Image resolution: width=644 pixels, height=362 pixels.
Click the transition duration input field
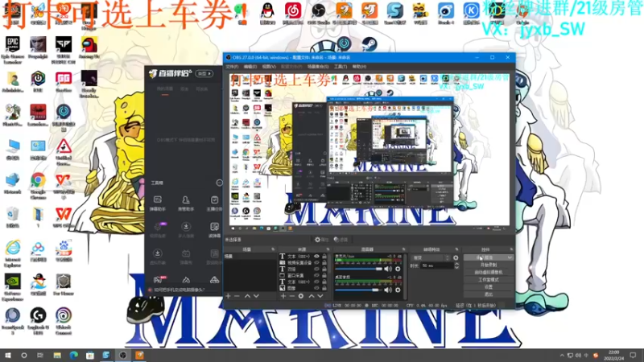(x=437, y=266)
